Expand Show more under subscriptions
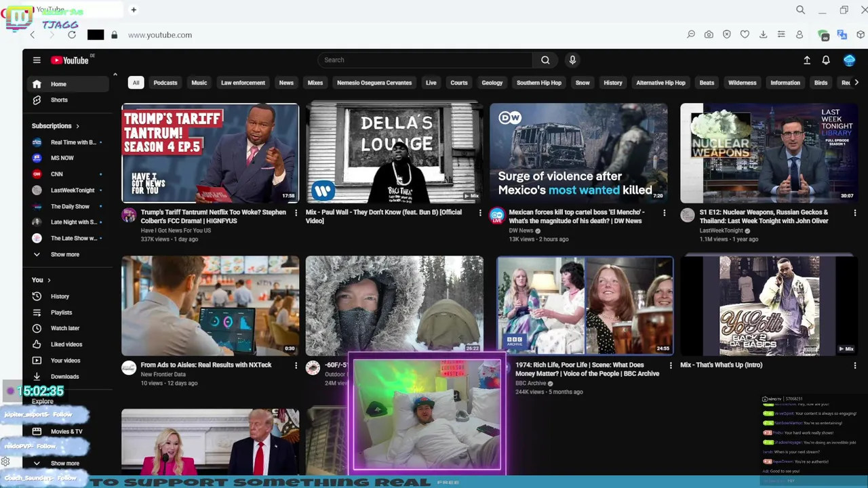Viewport: 868px width, 488px height. 68,254
